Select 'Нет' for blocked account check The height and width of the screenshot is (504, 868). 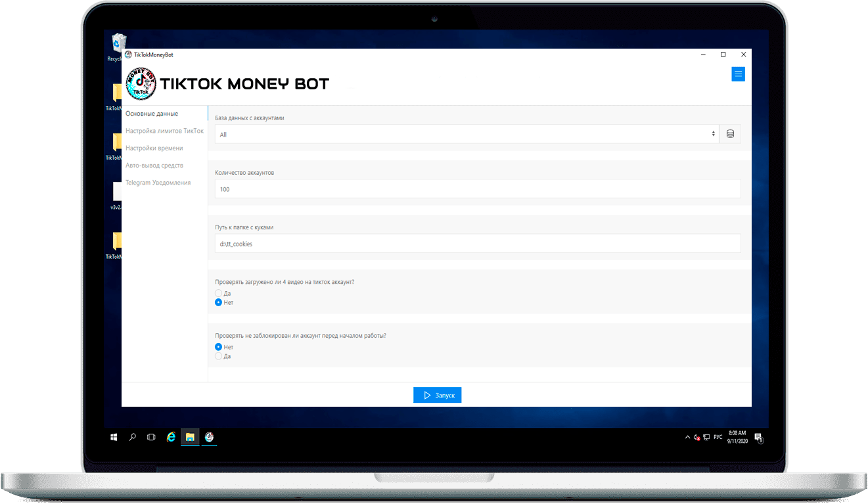point(219,347)
